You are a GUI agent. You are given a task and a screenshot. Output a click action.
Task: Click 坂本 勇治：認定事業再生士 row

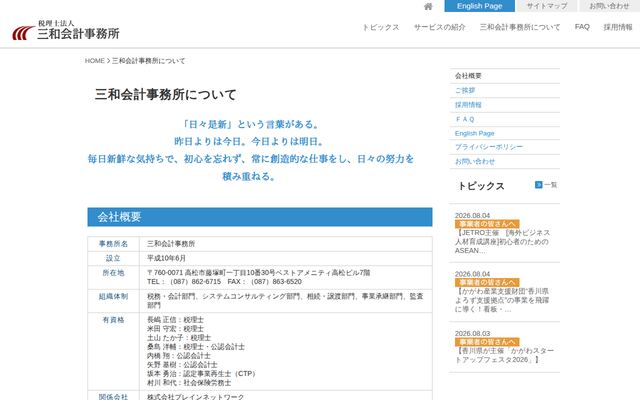coord(202,373)
